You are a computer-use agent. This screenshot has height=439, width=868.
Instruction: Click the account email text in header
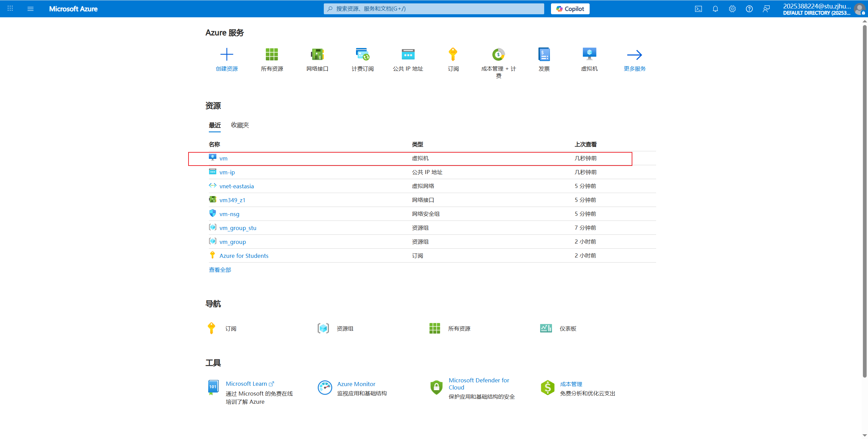pos(817,6)
